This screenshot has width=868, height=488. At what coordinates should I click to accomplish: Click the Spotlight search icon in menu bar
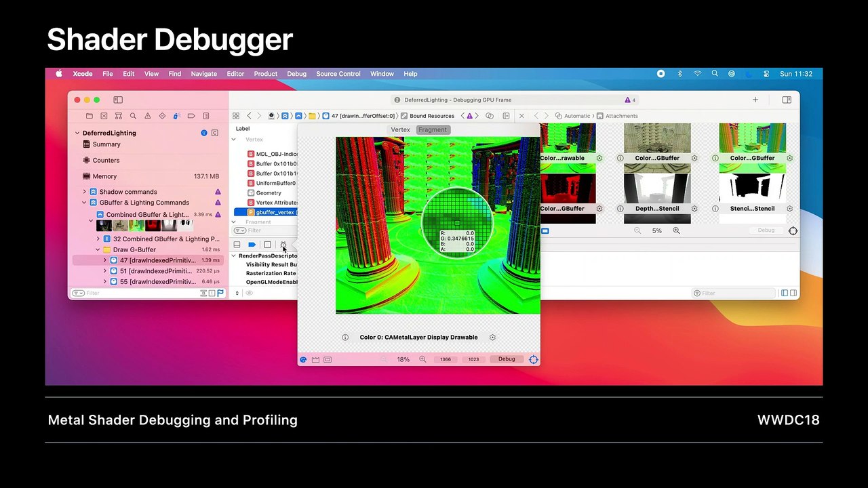715,74
